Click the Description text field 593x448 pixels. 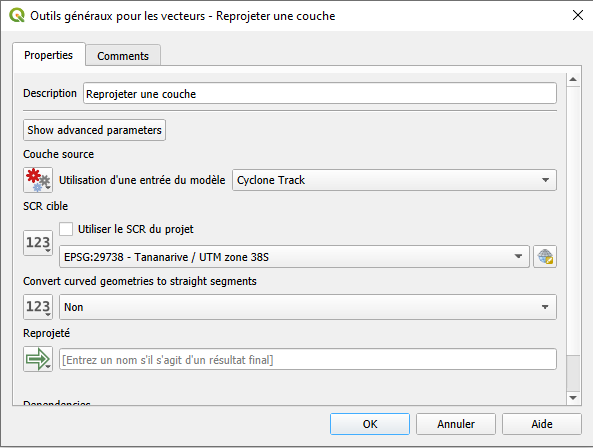pyautogui.click(x=320, y=93)
